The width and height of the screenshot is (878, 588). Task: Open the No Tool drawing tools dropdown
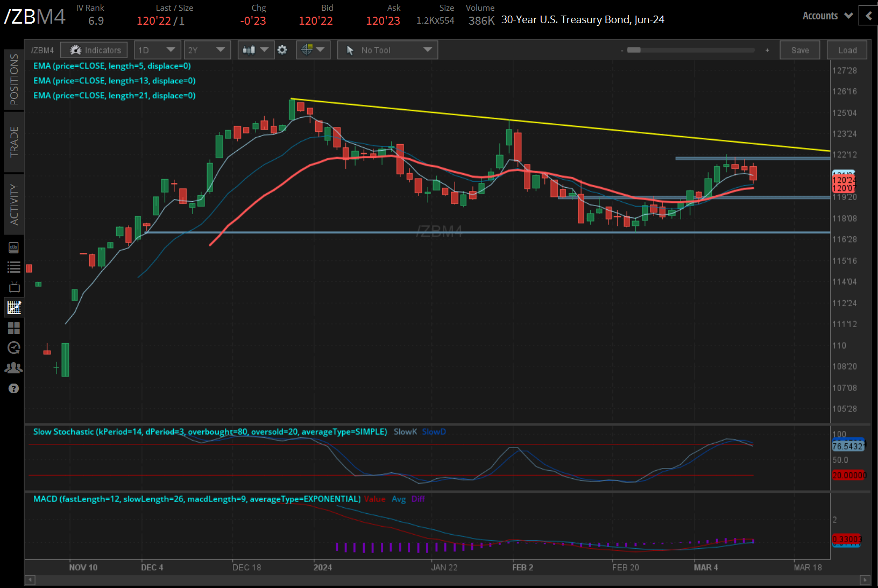(x=387, y=49)
